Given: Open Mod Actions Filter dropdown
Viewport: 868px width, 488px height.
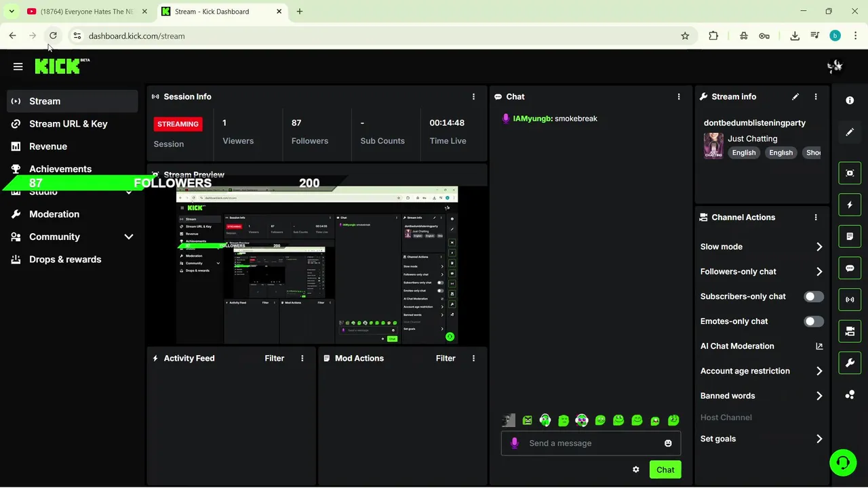Looking at the screenshot, I should (446, 359).
